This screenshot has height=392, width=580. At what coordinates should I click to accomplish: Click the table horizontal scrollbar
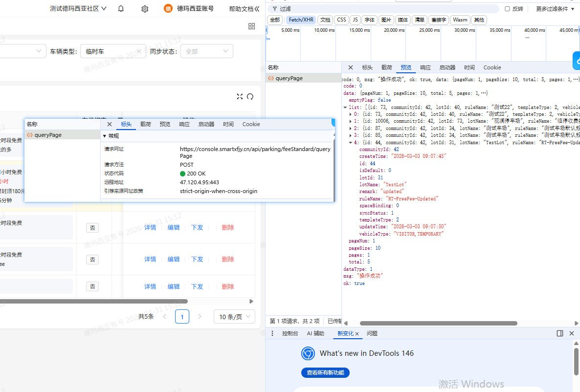[93, 302]
